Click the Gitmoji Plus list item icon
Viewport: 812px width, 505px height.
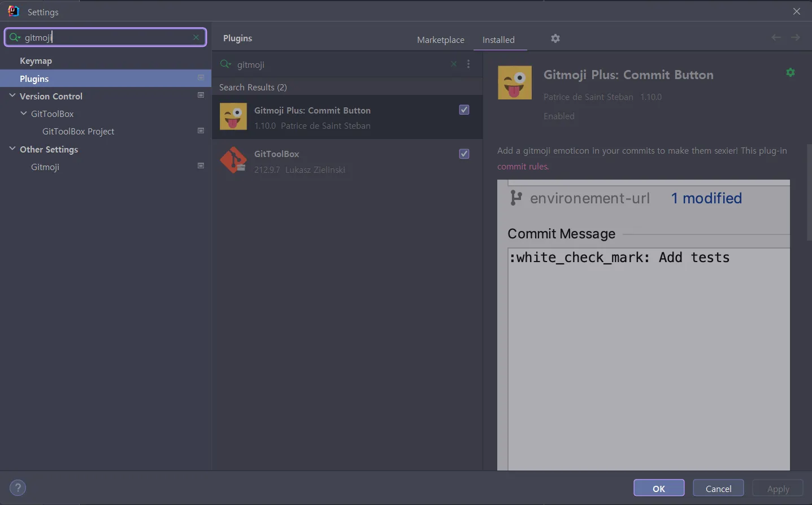(x=233, y=116)
